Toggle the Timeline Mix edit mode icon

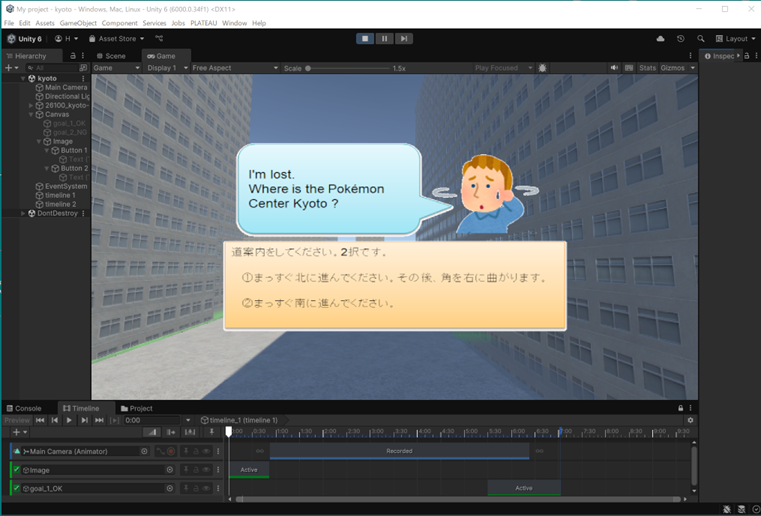point(152,432)
